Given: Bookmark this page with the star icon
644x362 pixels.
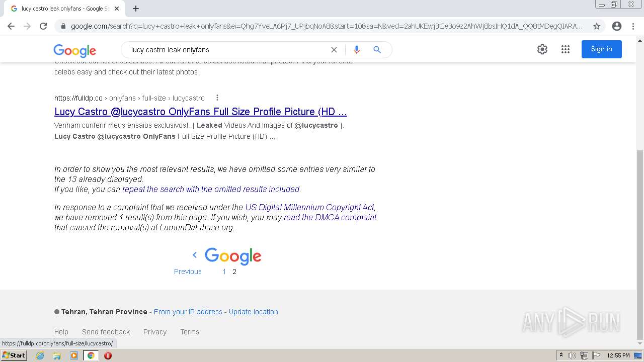Looking at the screenshot, I should tap(597, 26).
